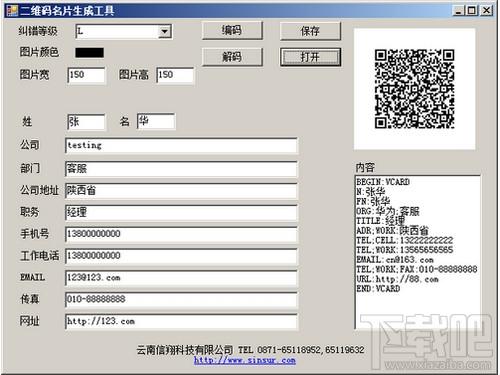This screenshot has width=500, height=375.
Task: Click the 部门 department field
Action: click(x=181, y=169)
